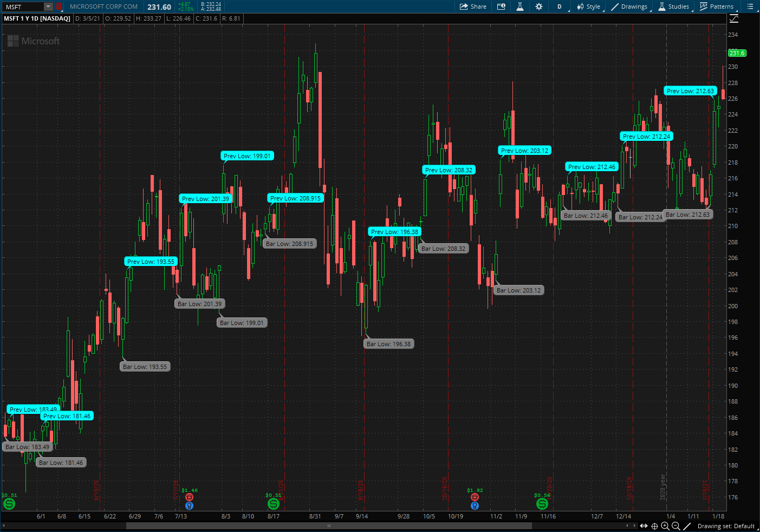Open the Drawings dropdown menu
Image resolution: width=760 pixels, height=532 pixels.
click(x=629, y=7)
